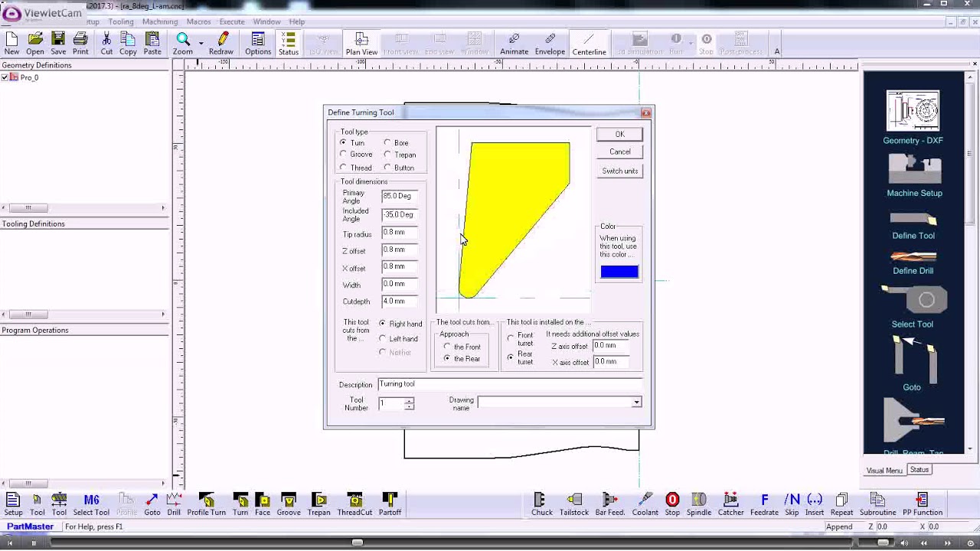Click the Spindle icon
980x551 pixels.
click(699, 504)
